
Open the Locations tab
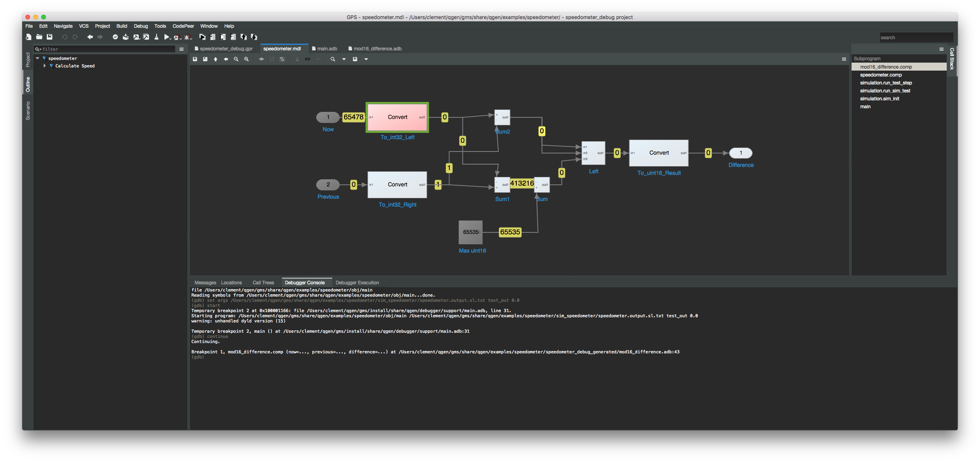(231, 283)
